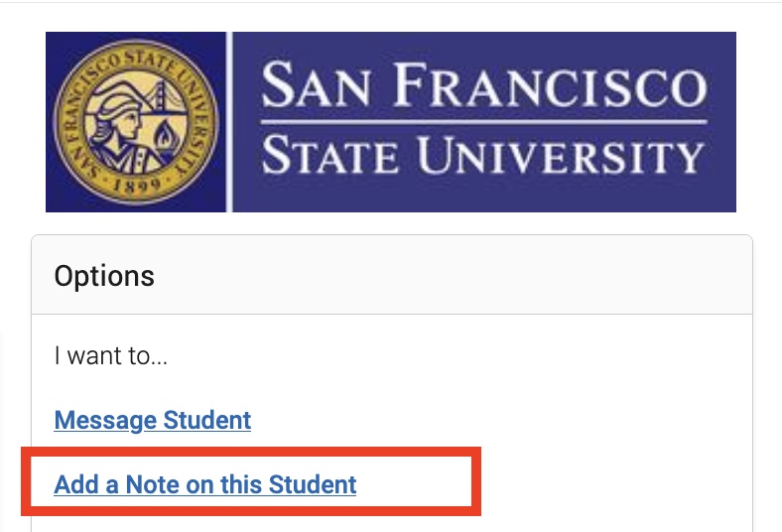Click the purple banner background right of 'Francisco'
Image resolution: width=782 pixels, height=532 pixels.
click(722, 84)
